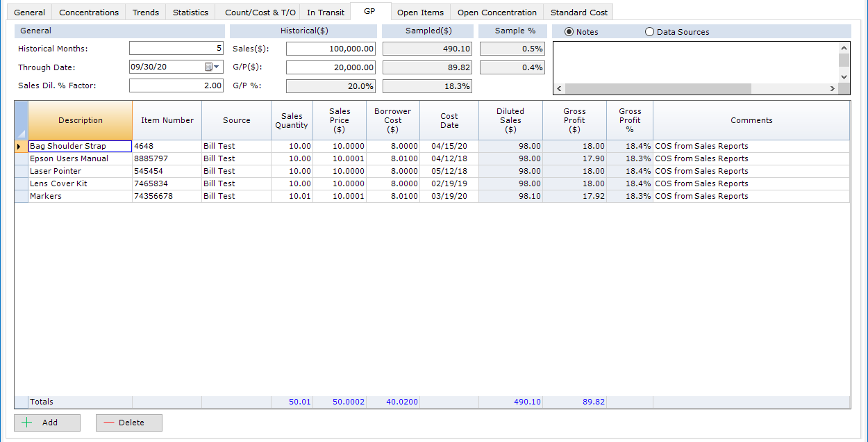868x442 pixels.
Task: Switch to the Standard Cost tab
Action: click(578, 11)
